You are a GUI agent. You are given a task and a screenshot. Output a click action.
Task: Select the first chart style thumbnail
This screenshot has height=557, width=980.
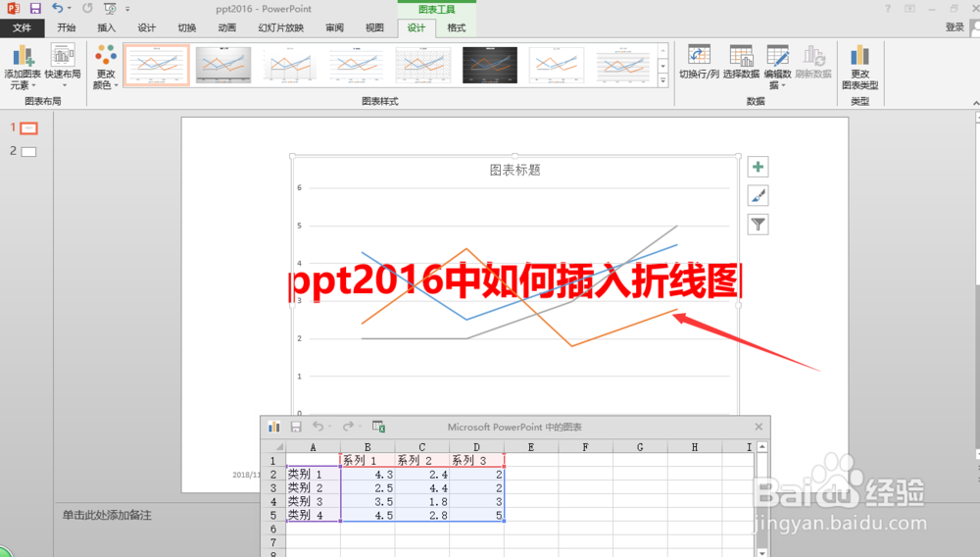156,65
